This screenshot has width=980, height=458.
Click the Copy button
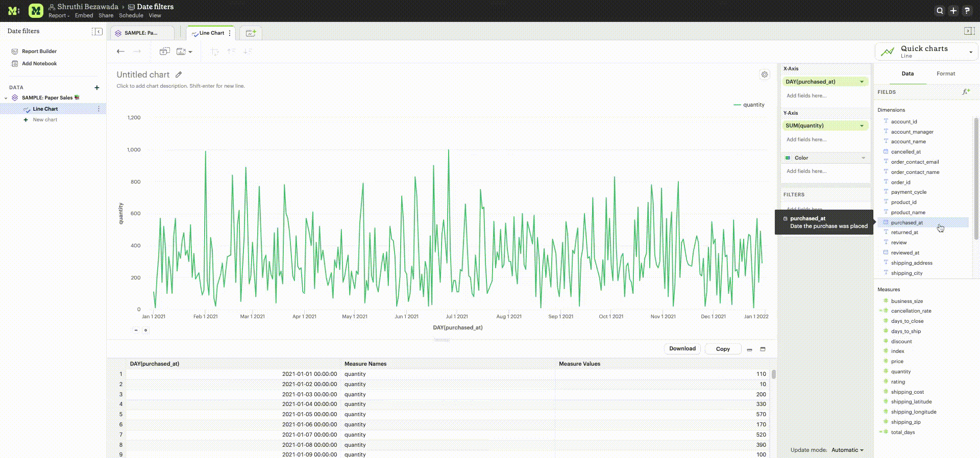[x=722, y=349]
